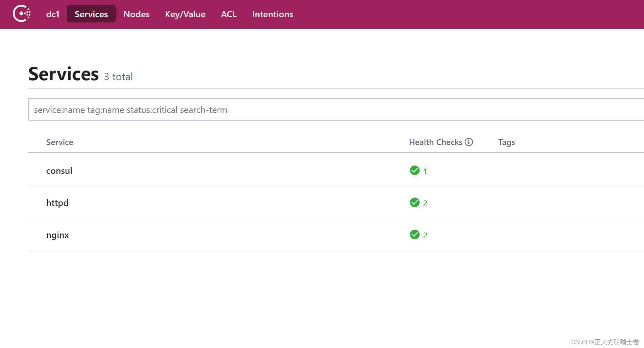644x348 pixels.
Task: Sort by the Service column header
Action: tap(60, 142)
